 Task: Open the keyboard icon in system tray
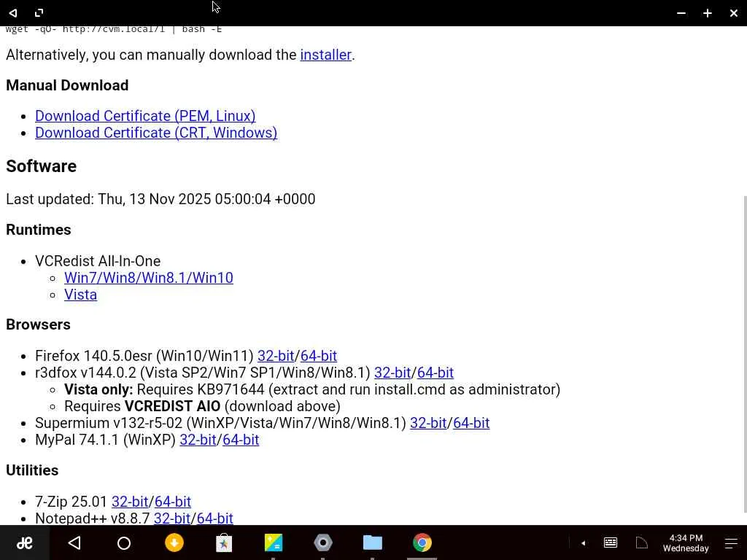click(x=611, y=542)
